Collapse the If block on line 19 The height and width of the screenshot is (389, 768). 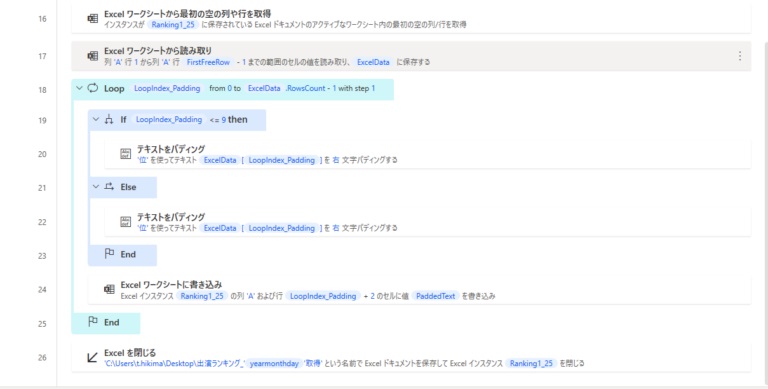[96, 119]
